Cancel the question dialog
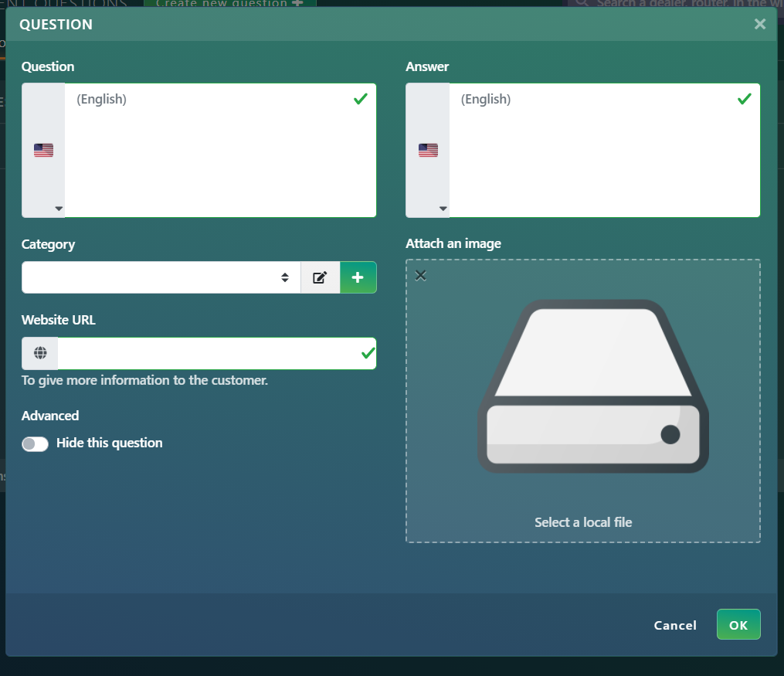 (x=675, y=625)
